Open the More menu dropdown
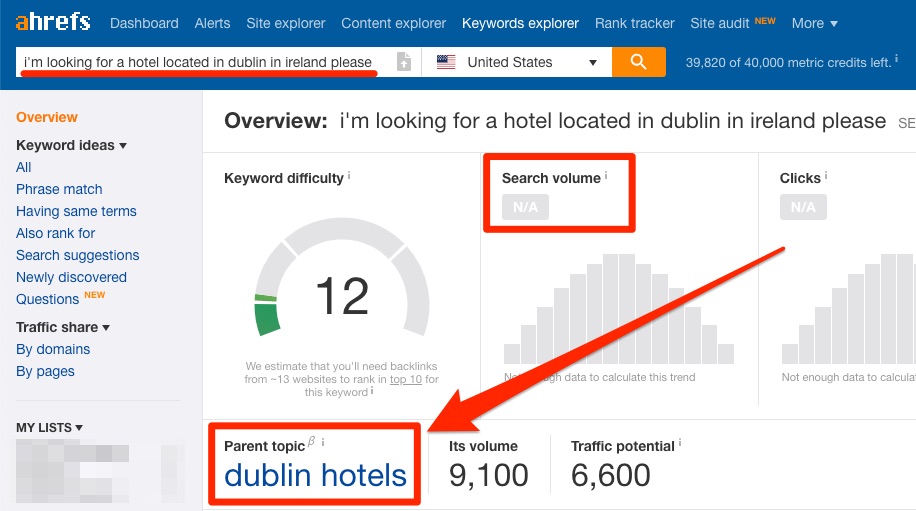916x511 pixels. pyautogui.click(x=814, y=23)
